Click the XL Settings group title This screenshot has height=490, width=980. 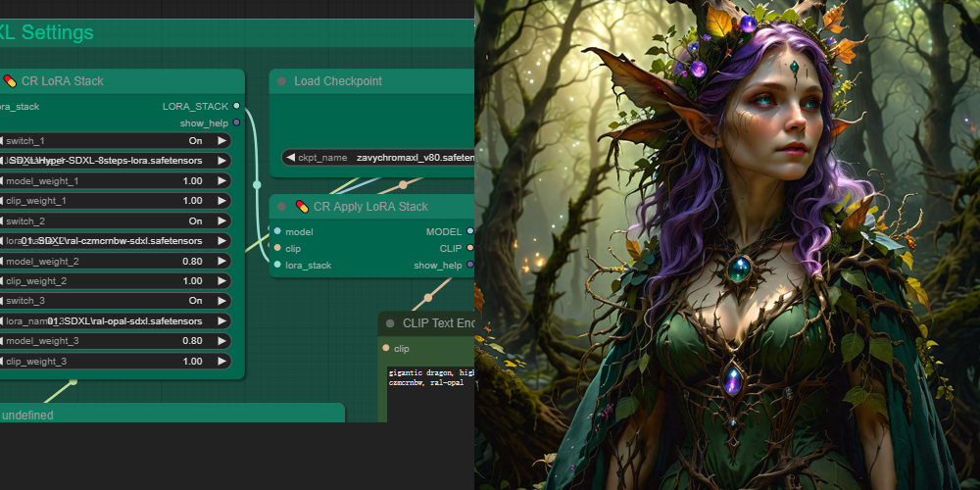[46, 32]
